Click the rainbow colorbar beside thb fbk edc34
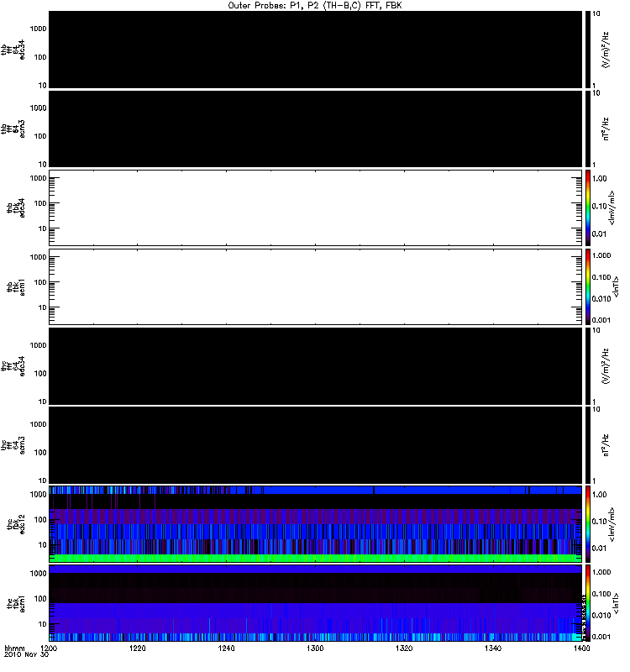Image resolution: width=630 pixels, height=672 pixels. [588, 207]
